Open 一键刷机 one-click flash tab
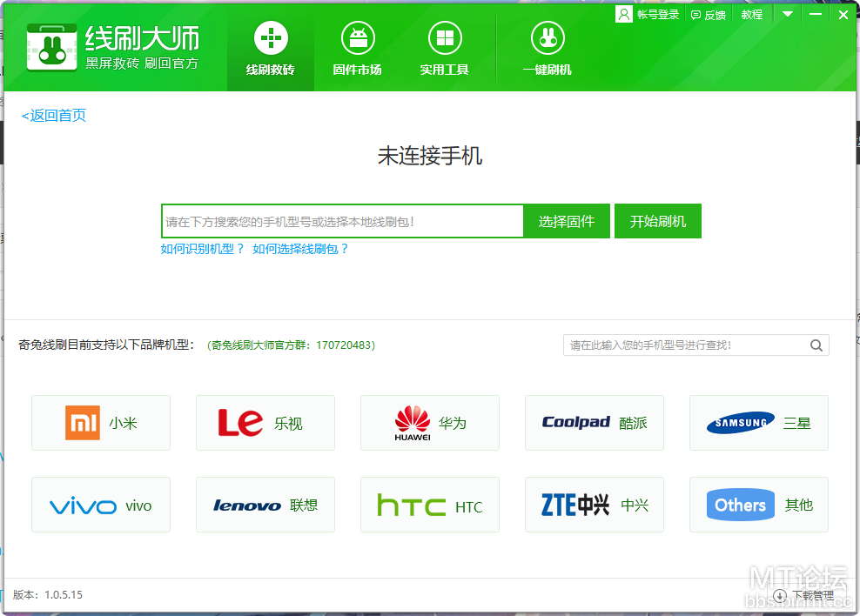This screenshot has width=860, height=616. point(548,49)
